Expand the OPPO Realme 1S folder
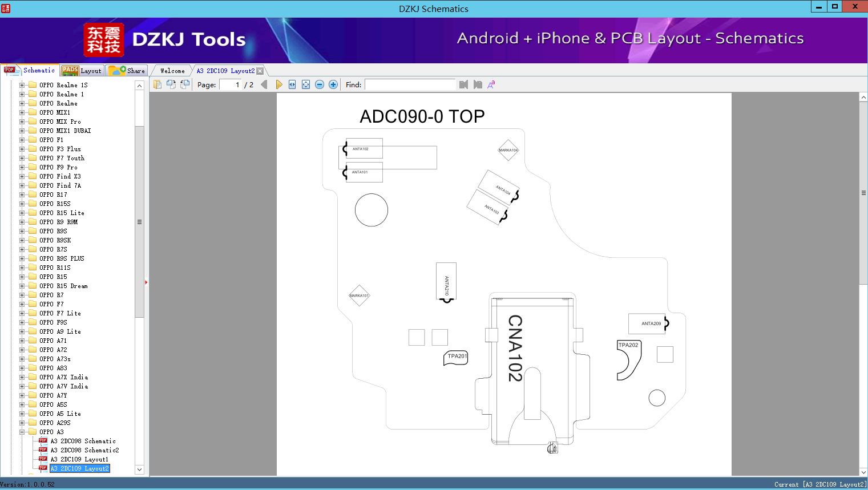 [x=22, y=85]
